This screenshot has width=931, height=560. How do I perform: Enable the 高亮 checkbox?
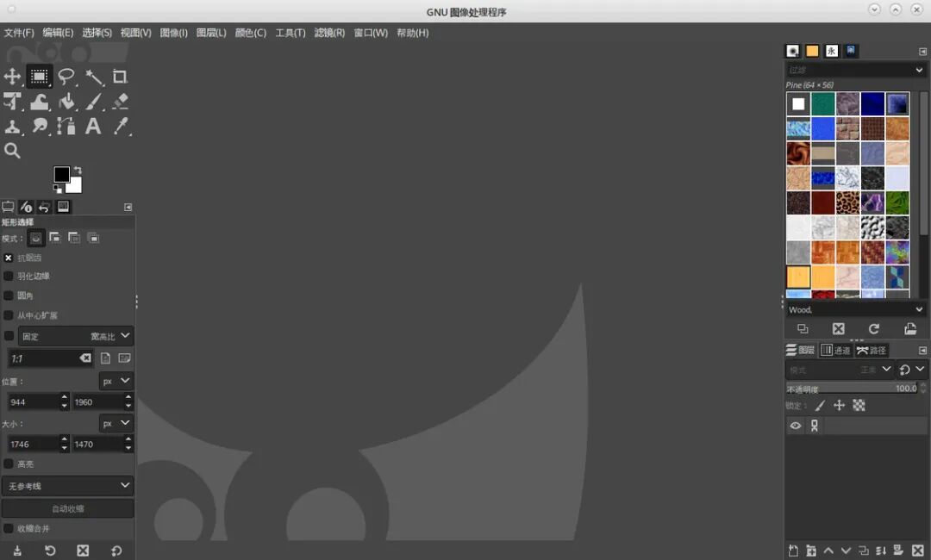pos(9,464)
